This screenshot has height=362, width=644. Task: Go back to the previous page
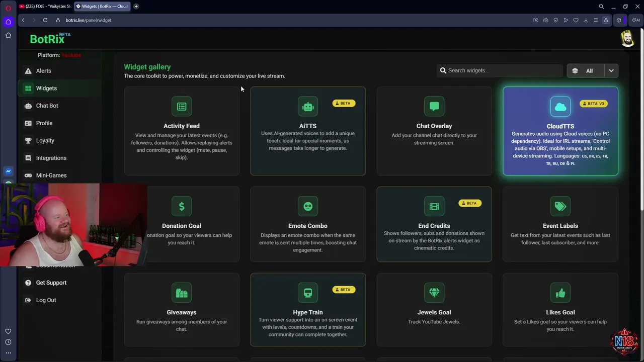(23, 20)
